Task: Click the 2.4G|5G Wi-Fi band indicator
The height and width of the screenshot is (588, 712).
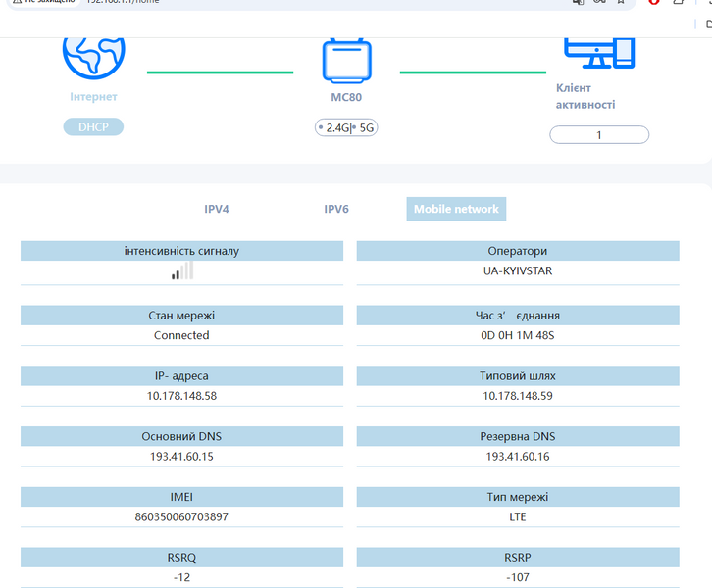Action: (x=346, y=128)
